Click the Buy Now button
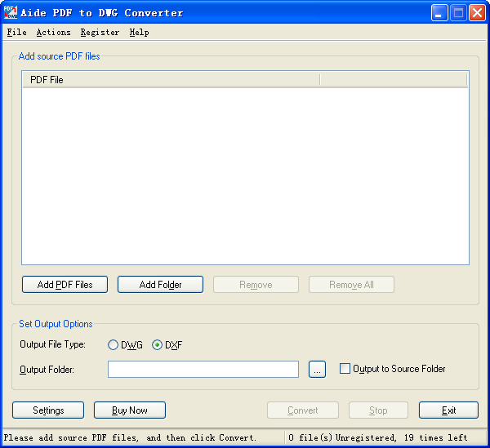This screenshot has height=448, width=490. coord(130,410)
